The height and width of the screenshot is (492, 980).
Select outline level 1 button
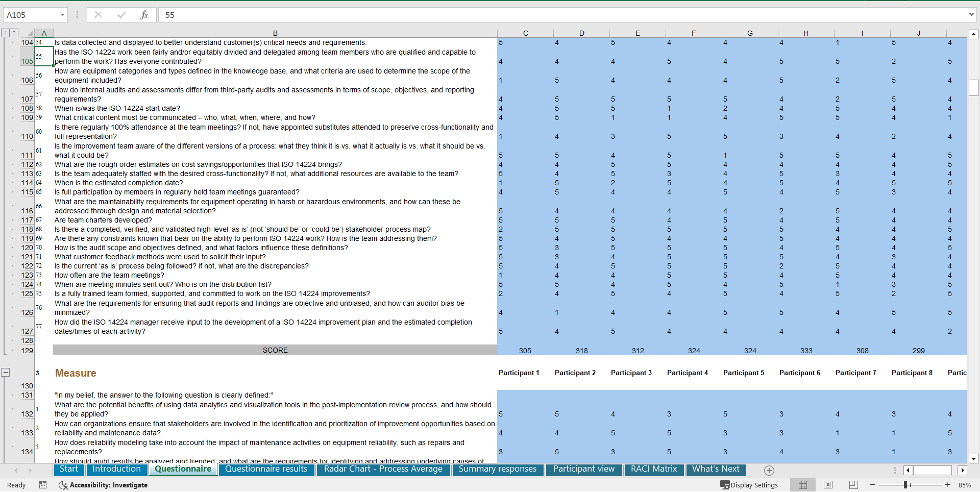coord(5,33)
